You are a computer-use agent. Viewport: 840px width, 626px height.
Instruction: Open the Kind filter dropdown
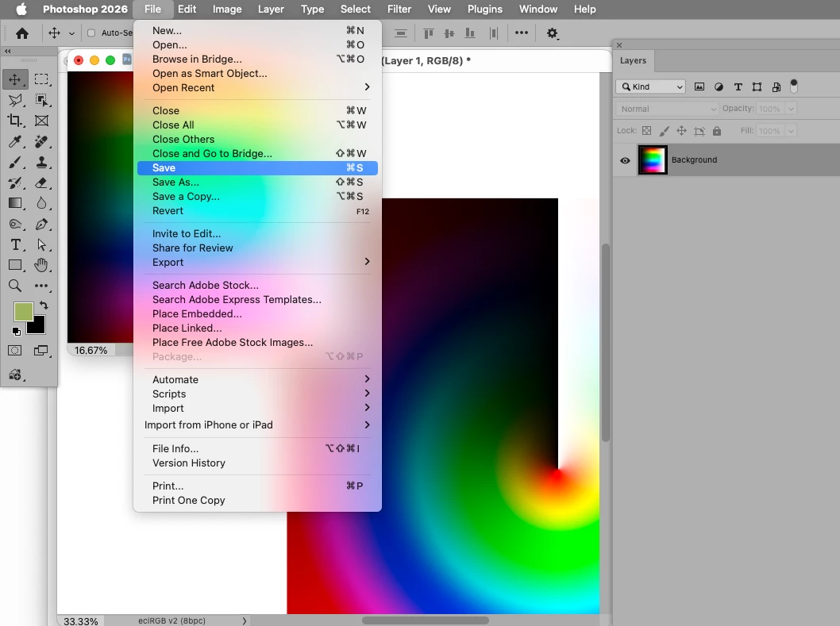[x=651, y=86]
